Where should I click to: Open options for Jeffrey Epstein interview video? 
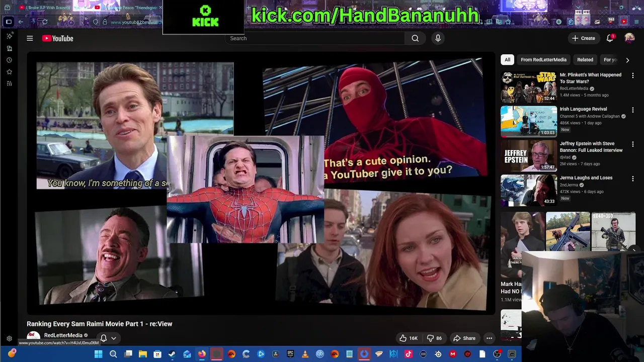[633, 144]
